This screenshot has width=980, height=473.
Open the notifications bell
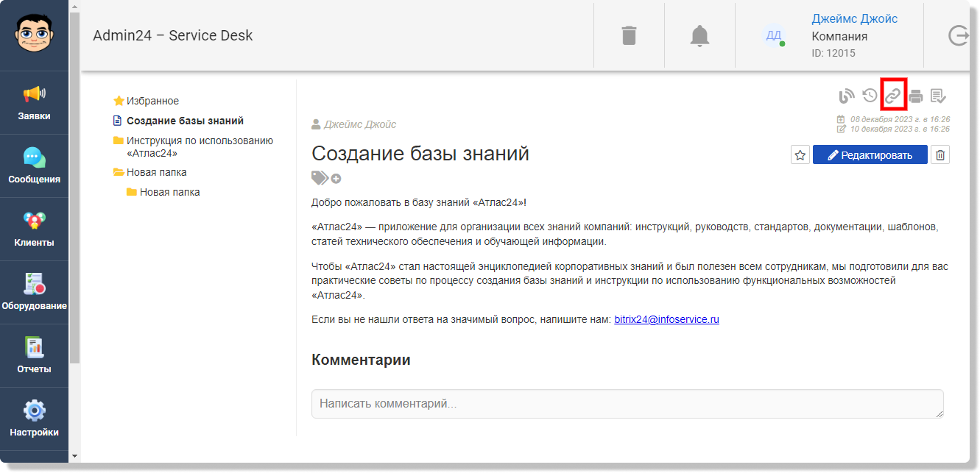point(699,35)
